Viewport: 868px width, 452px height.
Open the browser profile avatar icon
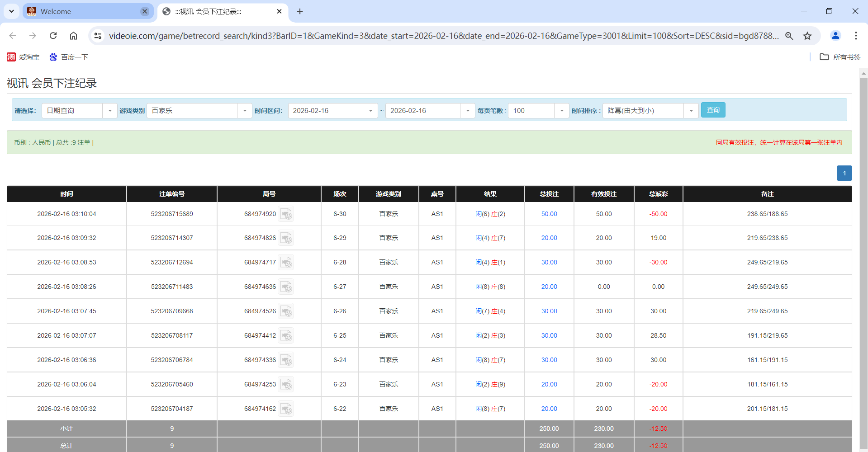835,36
